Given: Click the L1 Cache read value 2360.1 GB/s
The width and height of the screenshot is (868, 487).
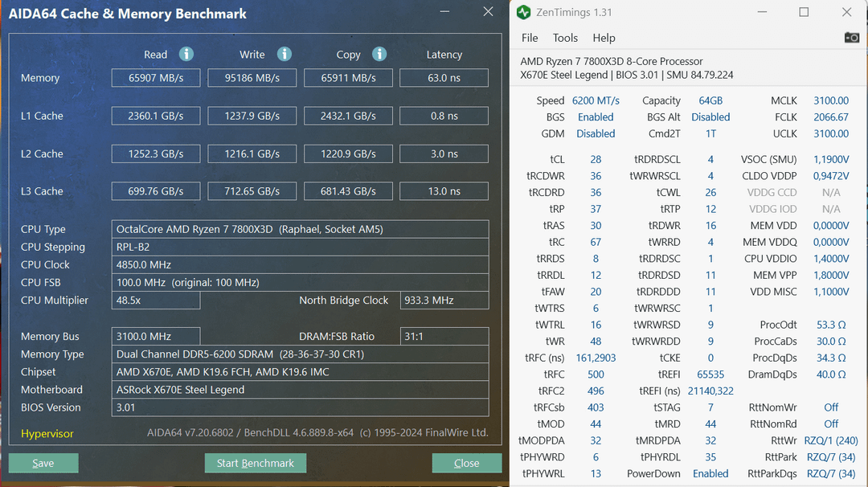Looking at the screenshot, I should pos(156,116).
